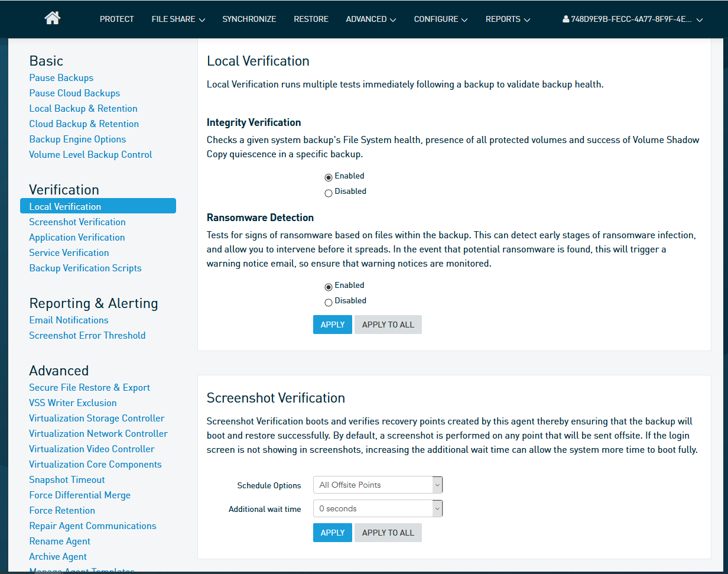Click the Schedule Options label
Screen dimensions: 728x574
tap(269, 485)
